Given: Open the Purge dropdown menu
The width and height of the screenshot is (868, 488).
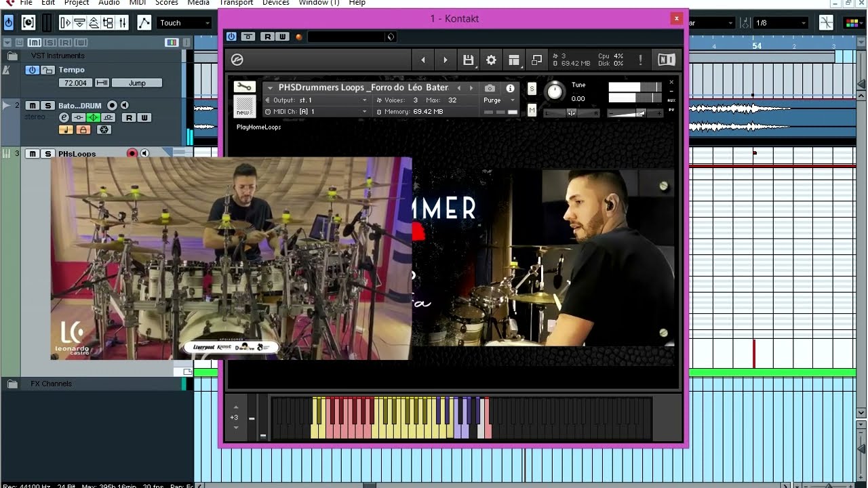Looking at the screenshot, I should click(499, 100).
